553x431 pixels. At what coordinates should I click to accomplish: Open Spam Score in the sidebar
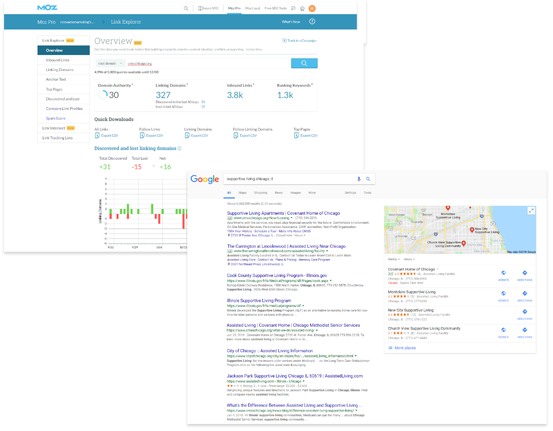[x=55, y=118]
